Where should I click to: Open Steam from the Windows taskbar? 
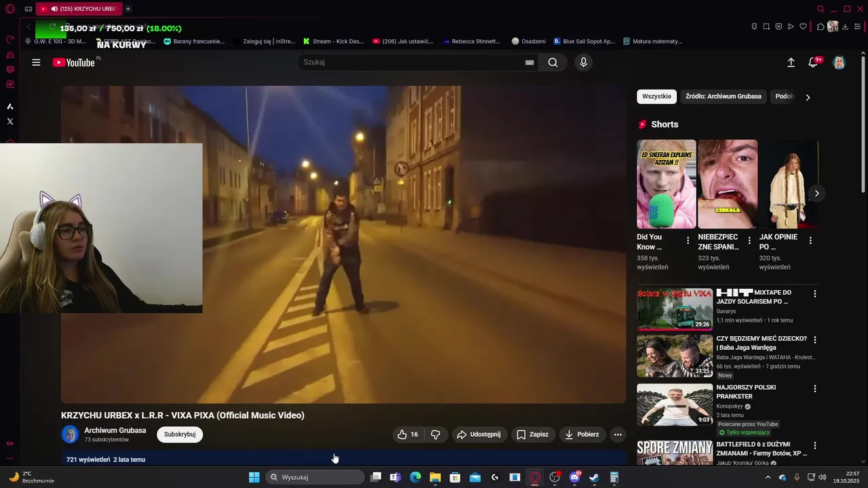pos(594,477)
